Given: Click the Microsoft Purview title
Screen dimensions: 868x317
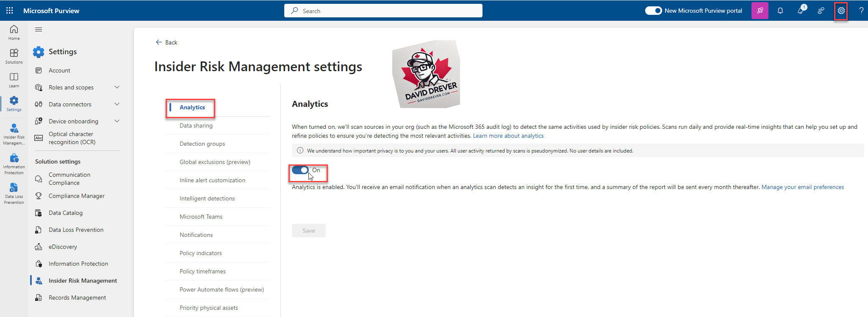Looking at the screenshot, I should click(x=51, y=11).
